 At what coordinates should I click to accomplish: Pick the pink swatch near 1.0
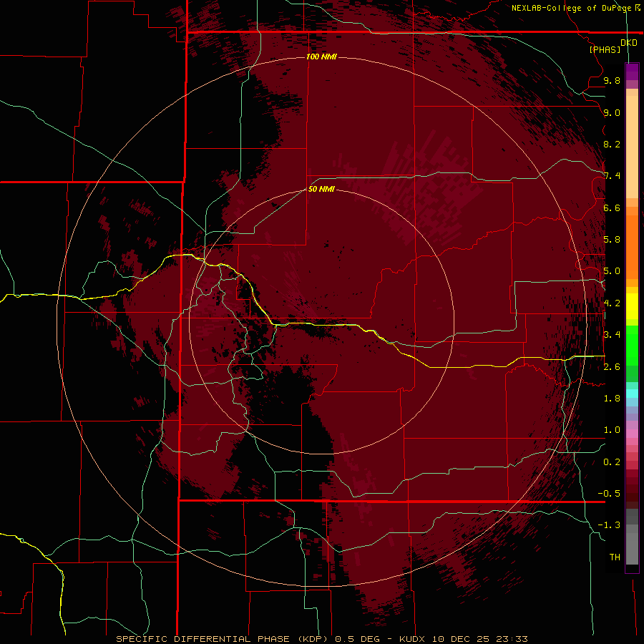(x=632, y=434)
